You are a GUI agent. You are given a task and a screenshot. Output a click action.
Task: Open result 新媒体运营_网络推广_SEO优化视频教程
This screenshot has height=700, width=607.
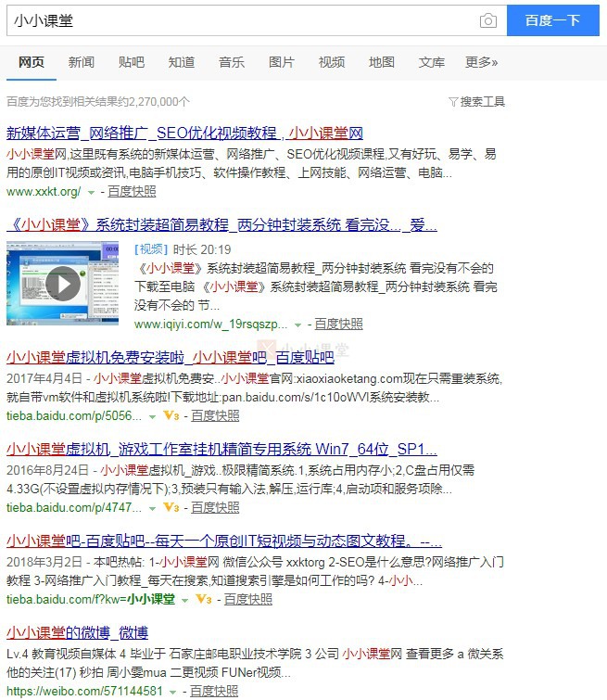point(184,133)
